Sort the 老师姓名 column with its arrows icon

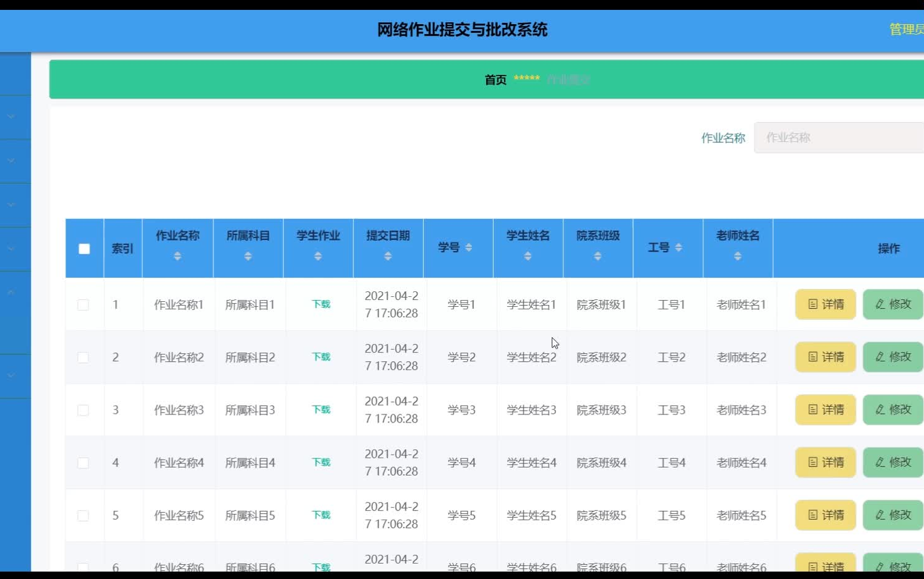[738, 255]
